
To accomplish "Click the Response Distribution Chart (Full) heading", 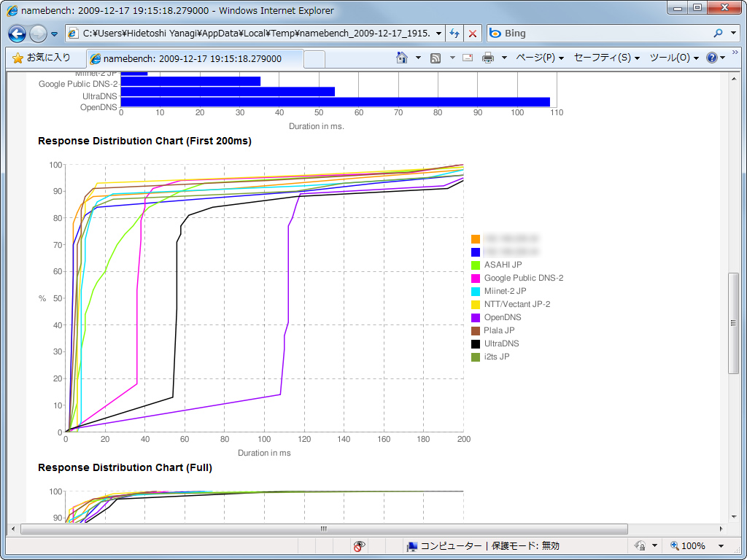I will point(125,467).
